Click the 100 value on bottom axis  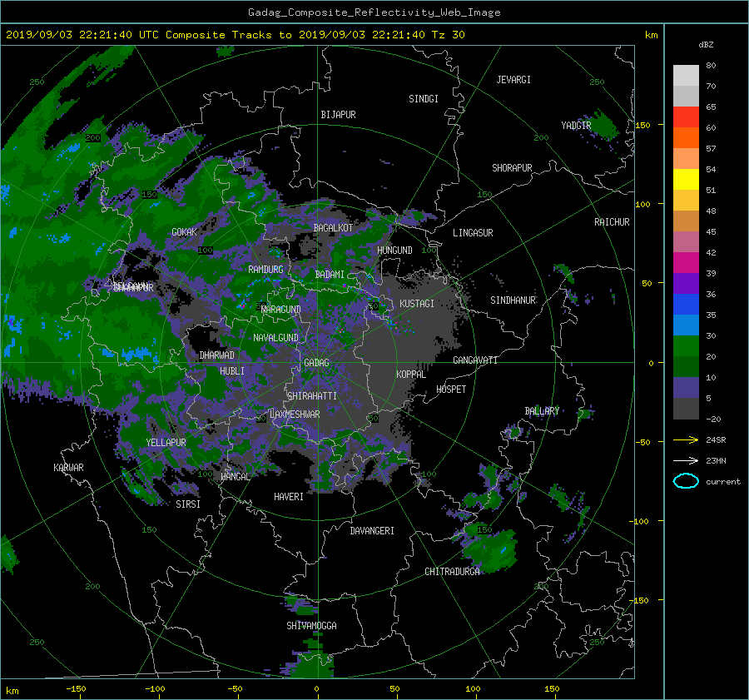coord(473,689)
